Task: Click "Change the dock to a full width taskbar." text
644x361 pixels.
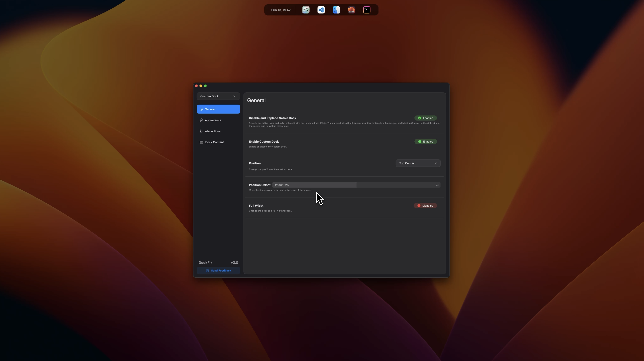Action: (x=270, y=211)
